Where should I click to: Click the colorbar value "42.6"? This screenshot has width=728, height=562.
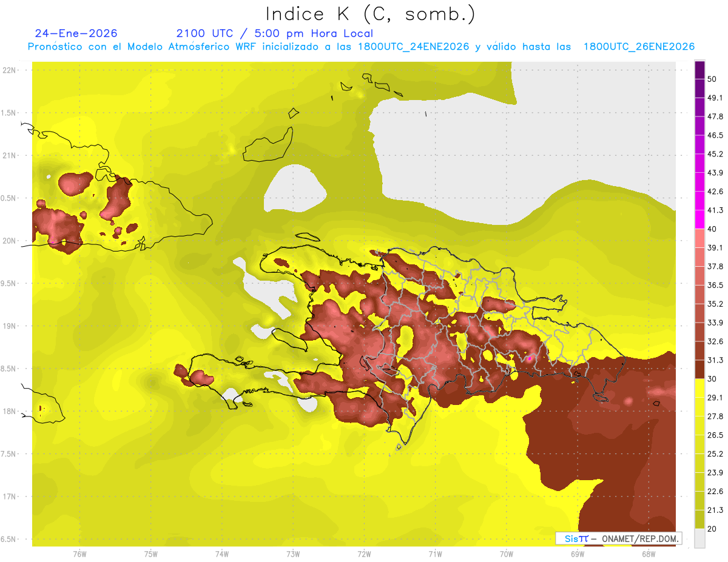pyautogui.click(x=715, y=192)
